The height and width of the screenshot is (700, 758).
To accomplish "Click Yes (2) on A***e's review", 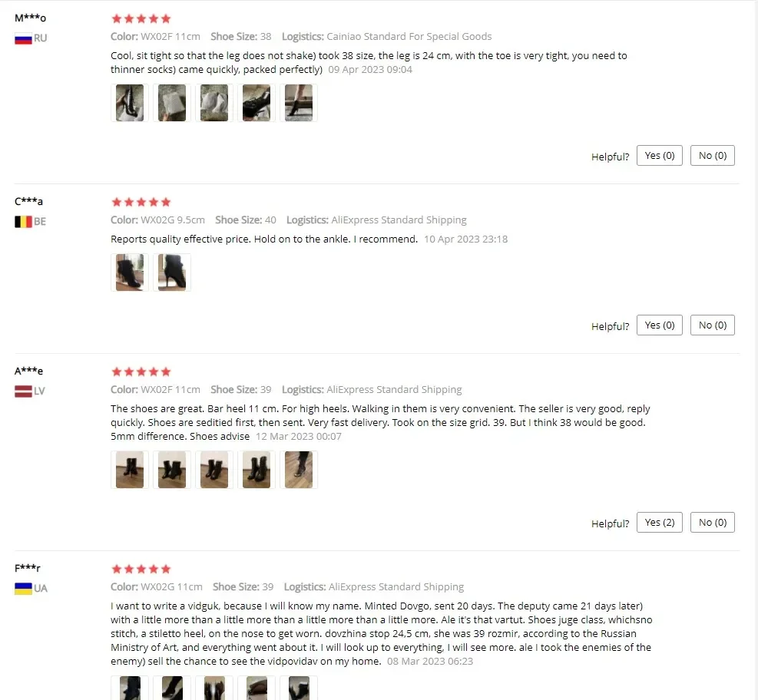I will pyautogui.click(x=660, y=522).
